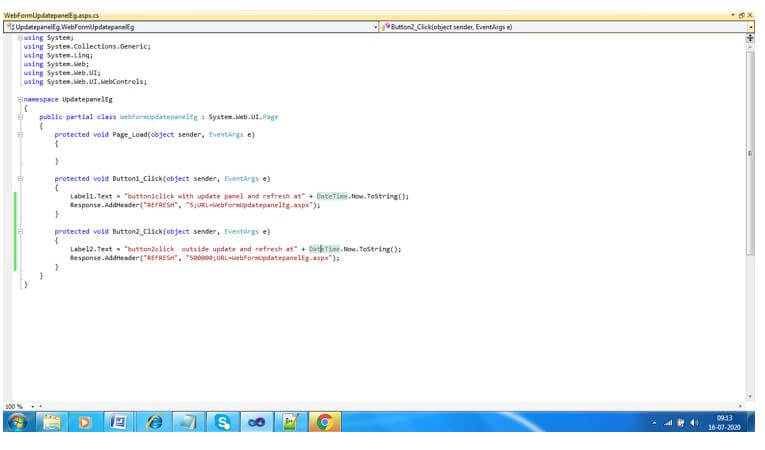
Task: Click string "button2click outside update and refresh at"
Action: [x=211, y=249]
